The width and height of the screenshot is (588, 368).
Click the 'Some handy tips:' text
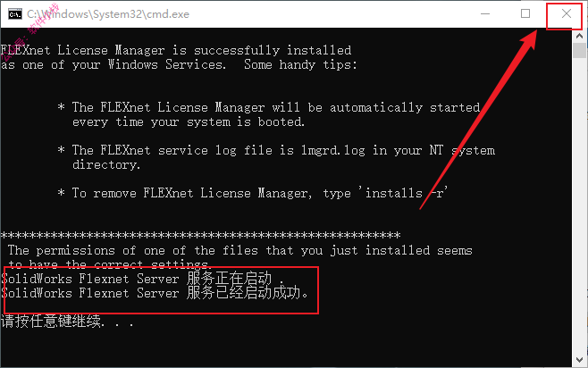[x=301, y=64]
